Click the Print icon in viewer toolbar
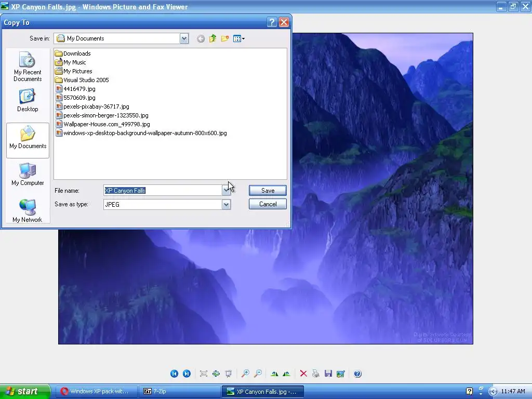532x399 pixels. [315, 374]
